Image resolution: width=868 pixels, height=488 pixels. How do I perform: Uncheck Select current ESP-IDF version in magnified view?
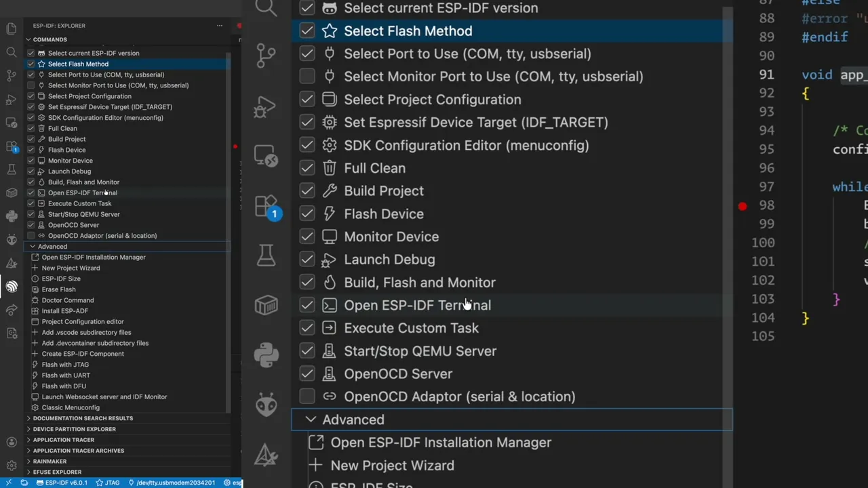click(x=307, y=8)
